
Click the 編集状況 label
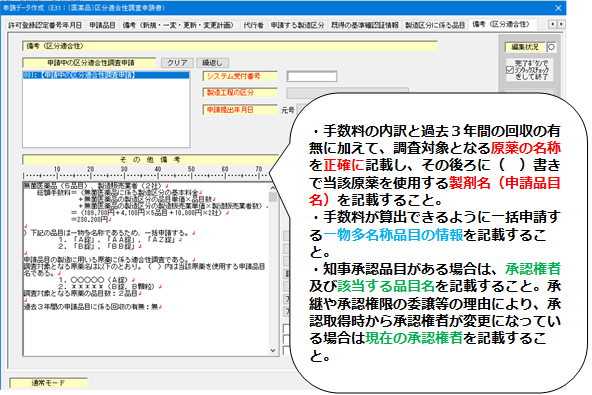coord(525,47)
